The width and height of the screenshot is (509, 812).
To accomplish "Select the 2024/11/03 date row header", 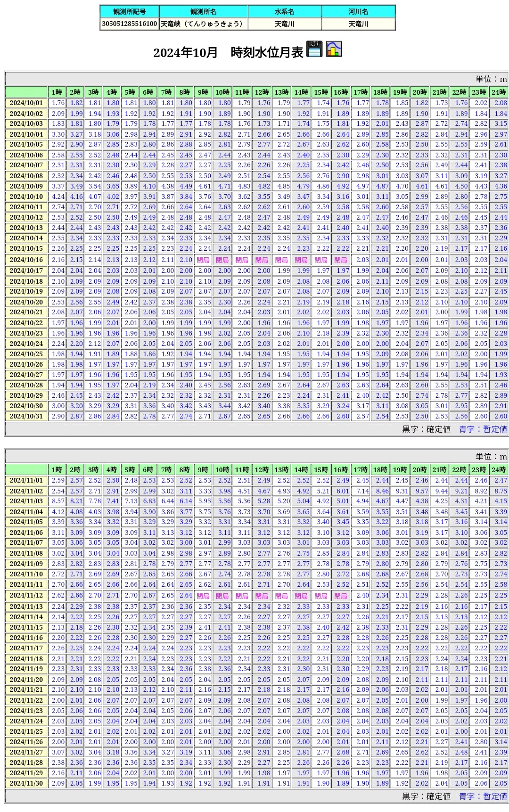I will point(26,501).
